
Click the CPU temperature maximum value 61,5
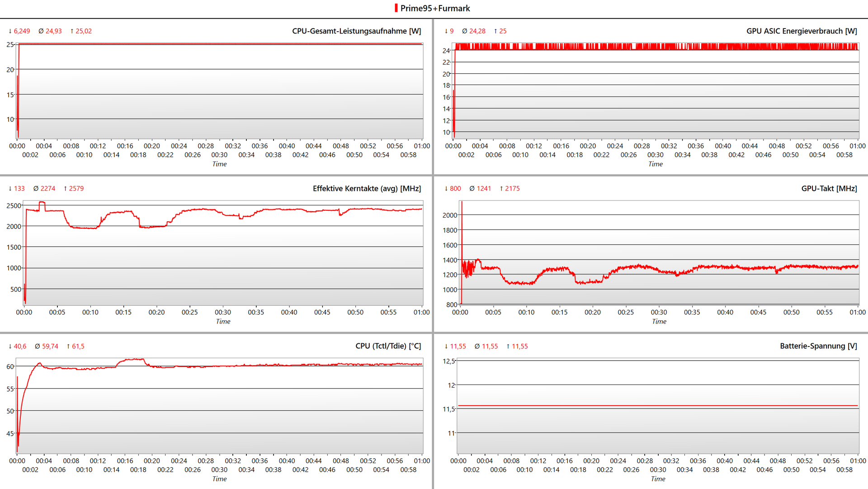[x=78, y=347]
